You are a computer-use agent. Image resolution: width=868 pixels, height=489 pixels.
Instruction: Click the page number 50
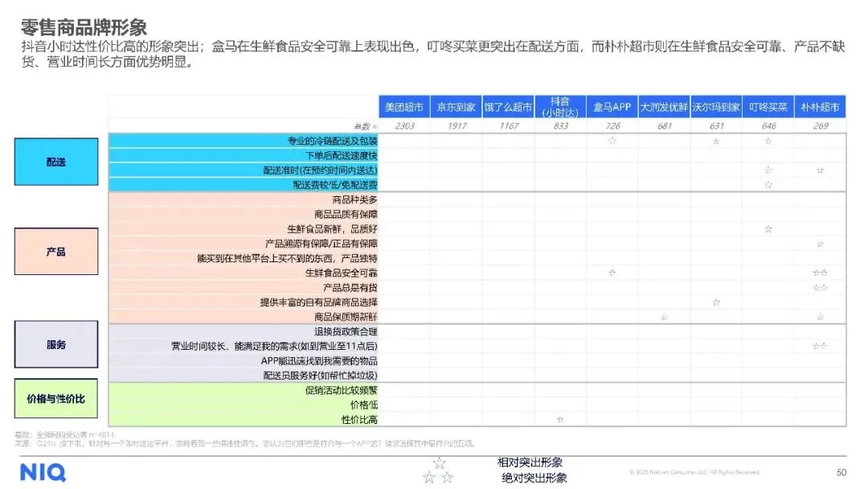[841, 472]
